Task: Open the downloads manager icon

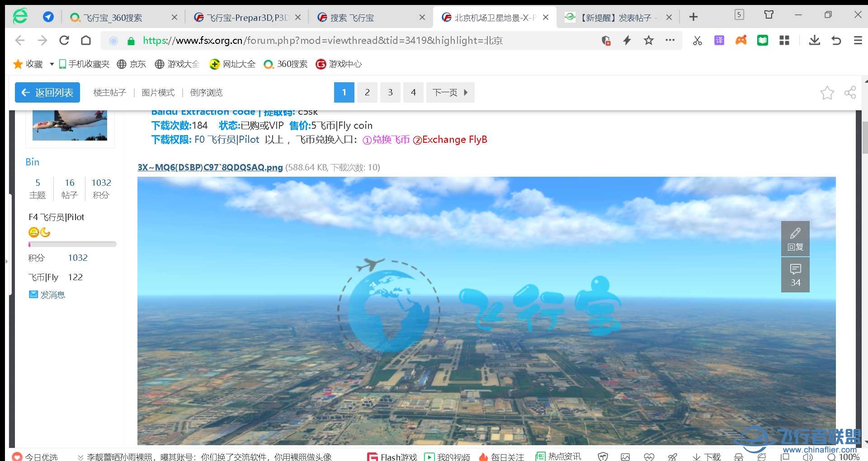Action: [x=815, y=41]
